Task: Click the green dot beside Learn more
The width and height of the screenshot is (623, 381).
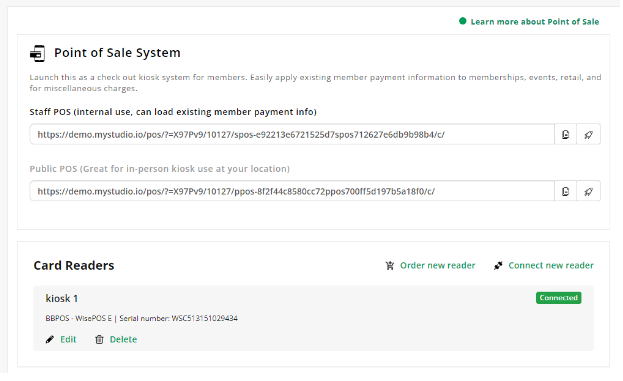Action: click(x=462, y=21)
